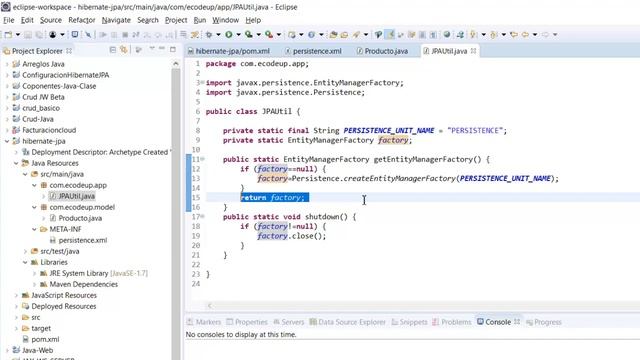Click the External Tools run icon
The width and height of the screenshot is (640, 360).
[x=269, y=35]
